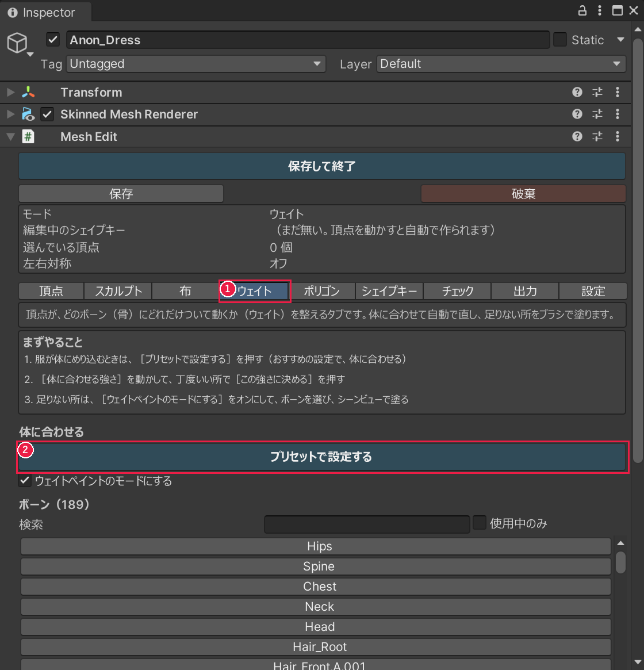Select the Spine bone
The width and height of the screenshot is (644, 670).
[x=316, y=566]
